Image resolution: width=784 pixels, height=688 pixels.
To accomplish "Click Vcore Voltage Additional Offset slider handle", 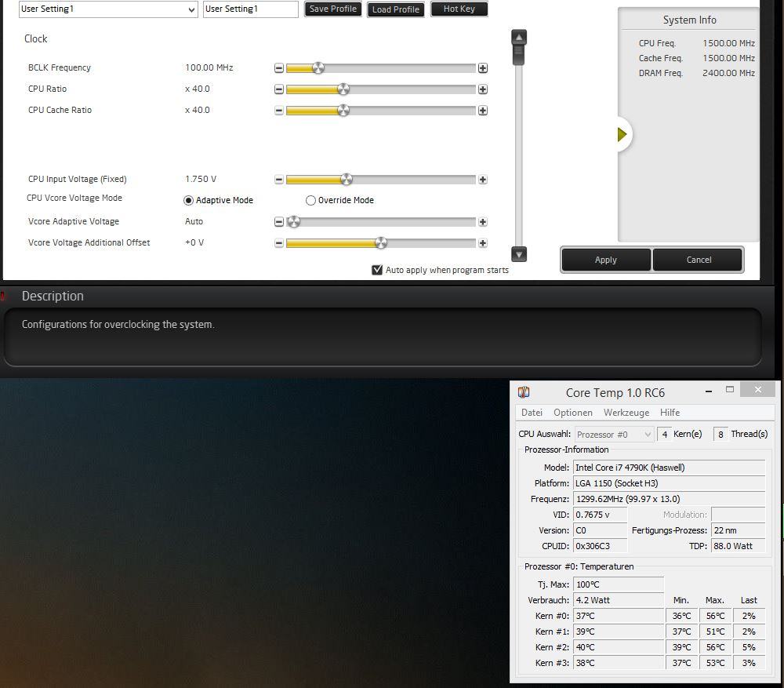I will click(381, 243).
